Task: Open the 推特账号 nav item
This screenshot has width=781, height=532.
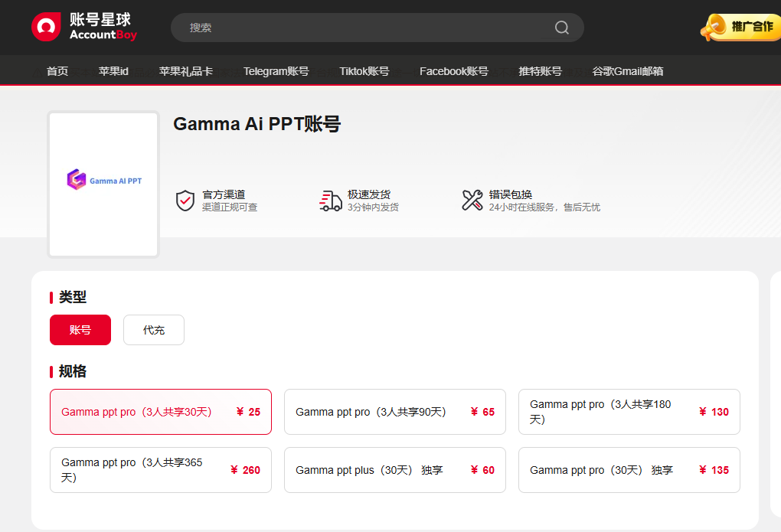Action: coord(540,71)
